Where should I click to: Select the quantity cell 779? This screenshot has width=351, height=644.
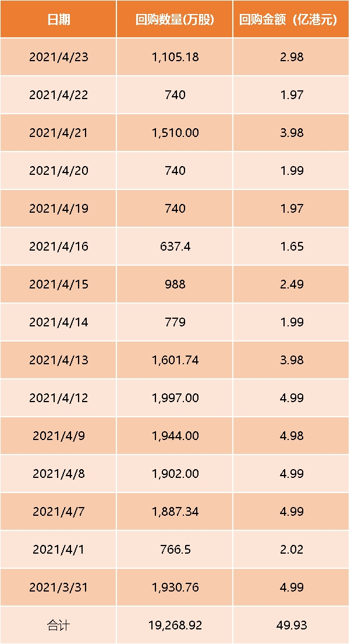175,322
